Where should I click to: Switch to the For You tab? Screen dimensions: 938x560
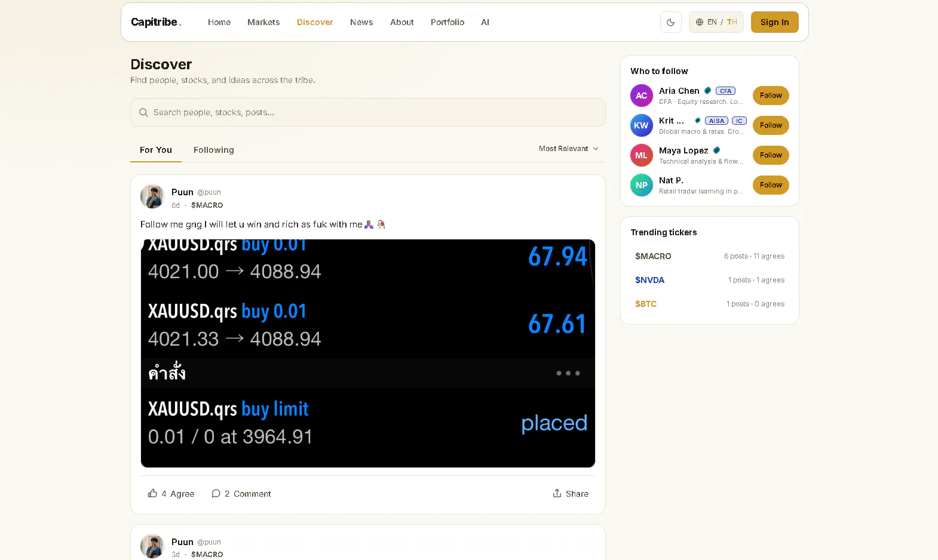[x=156, y=150]
